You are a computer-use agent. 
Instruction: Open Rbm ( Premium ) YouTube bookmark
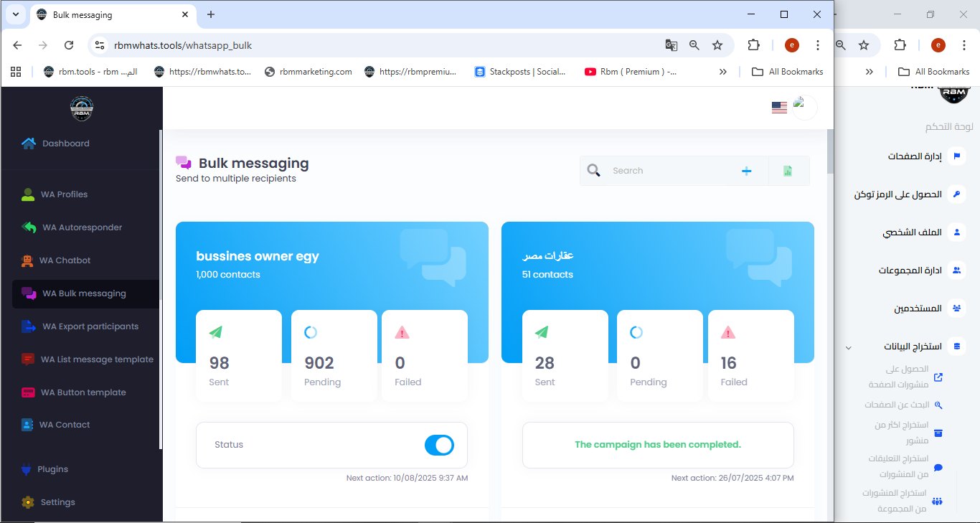pyautogui.click(x=631, y=72)
